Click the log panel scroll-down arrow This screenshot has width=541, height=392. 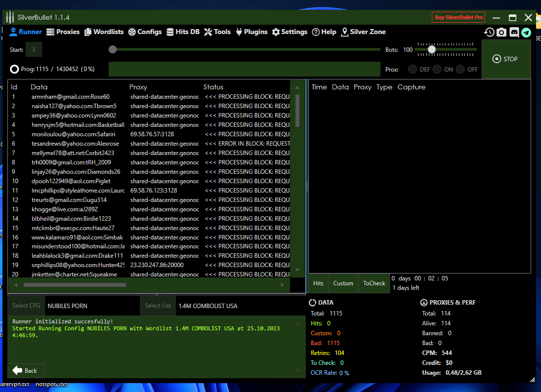tap(298, 371)
